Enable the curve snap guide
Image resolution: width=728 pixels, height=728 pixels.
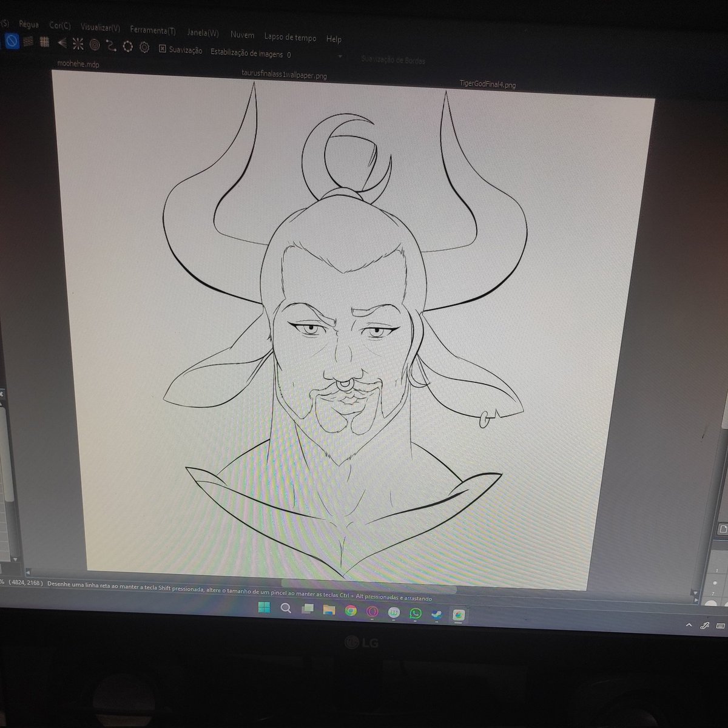click(111, 45)
